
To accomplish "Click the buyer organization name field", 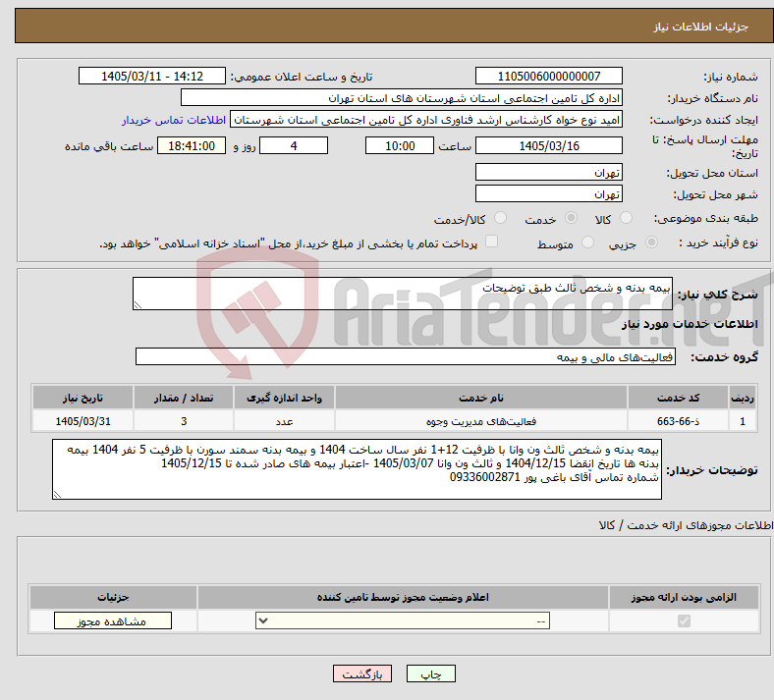I will 402,97.
